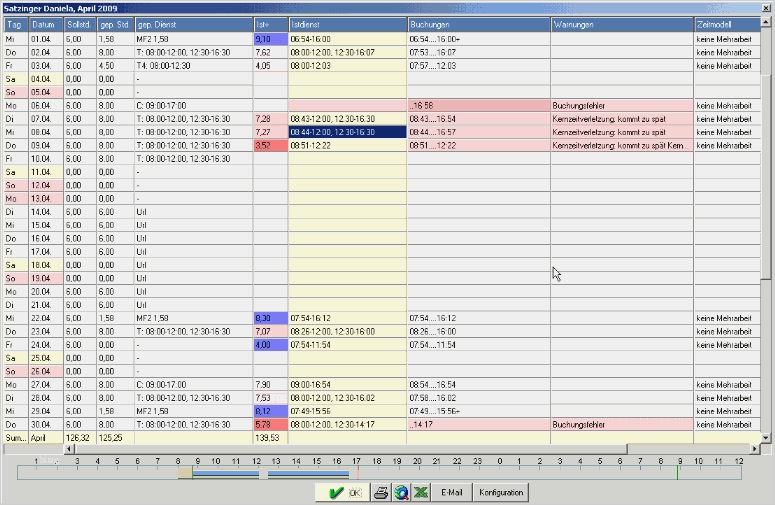Click the booking cell 08:26....16:00

pyautogui.click(x=478, y=332)
